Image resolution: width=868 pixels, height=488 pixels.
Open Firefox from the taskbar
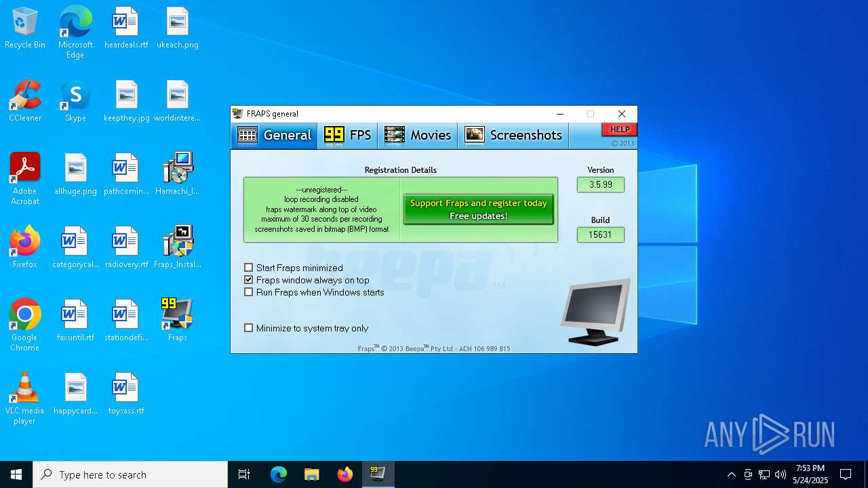coord(344,474)
